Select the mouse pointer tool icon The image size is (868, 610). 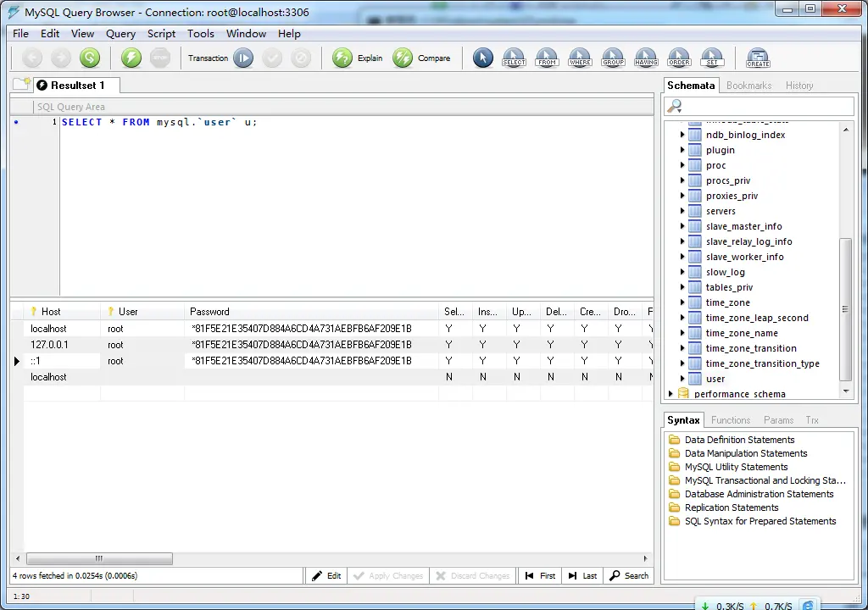click(x=482, y=58)
